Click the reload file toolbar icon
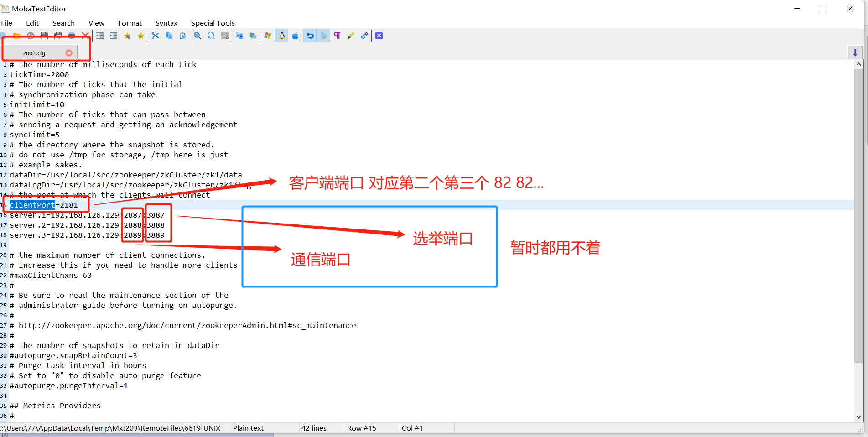The width and height of the screenshot is (868, 437). point(31,36)
